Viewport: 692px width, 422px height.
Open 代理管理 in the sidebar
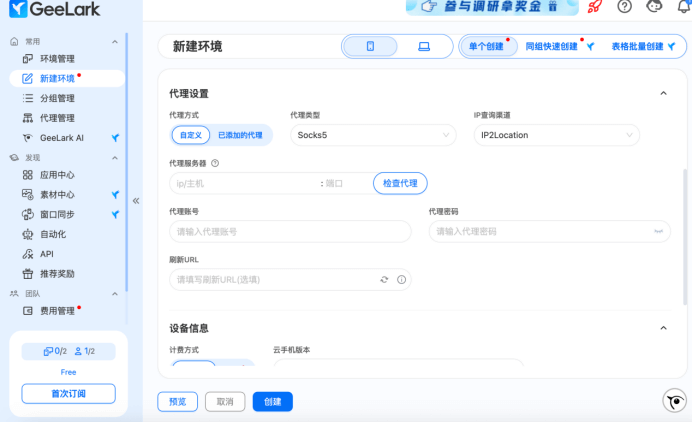coord(57,118)
